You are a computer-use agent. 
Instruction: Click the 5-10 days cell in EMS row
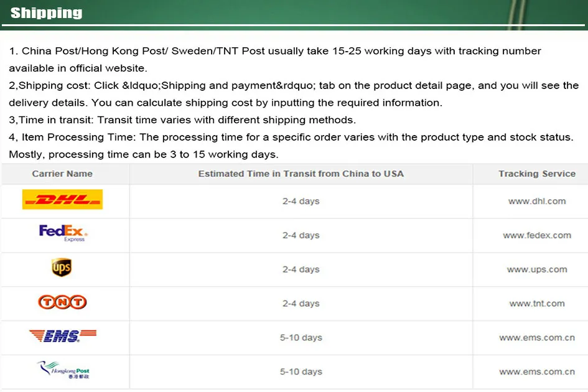tap(301, 338)
